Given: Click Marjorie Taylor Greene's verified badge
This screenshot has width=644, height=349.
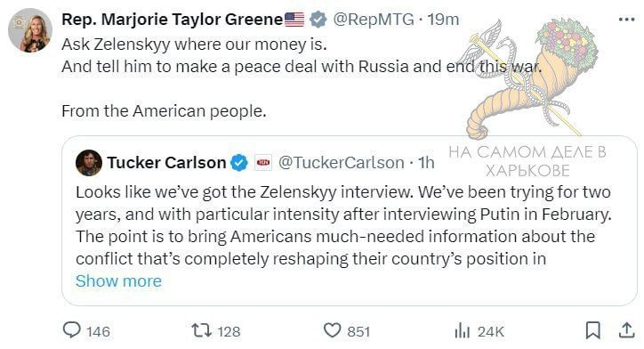Looking at the screenshot, I should click(318, 20).
